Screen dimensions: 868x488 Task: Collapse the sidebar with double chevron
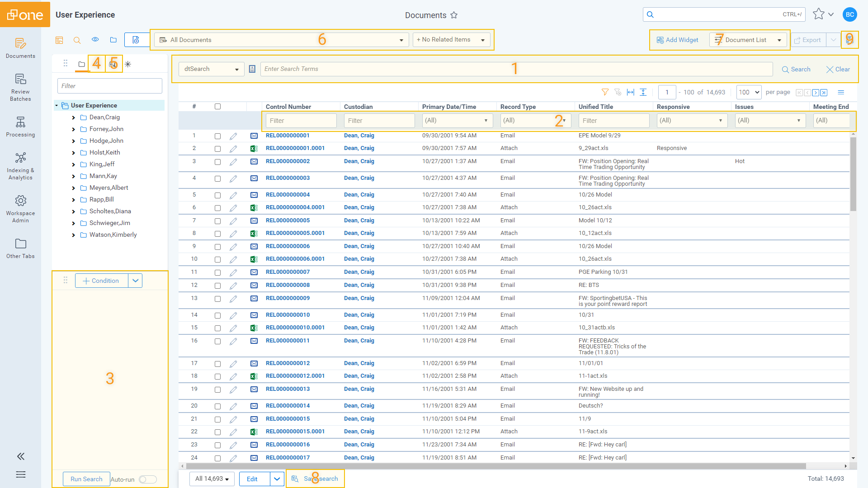21,456
